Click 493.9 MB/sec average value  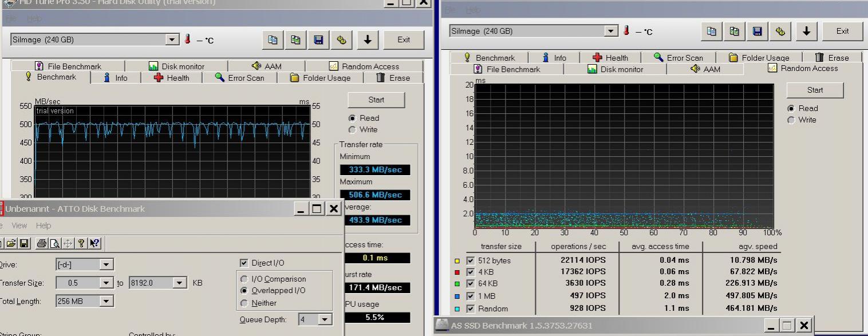click(375, 220)
